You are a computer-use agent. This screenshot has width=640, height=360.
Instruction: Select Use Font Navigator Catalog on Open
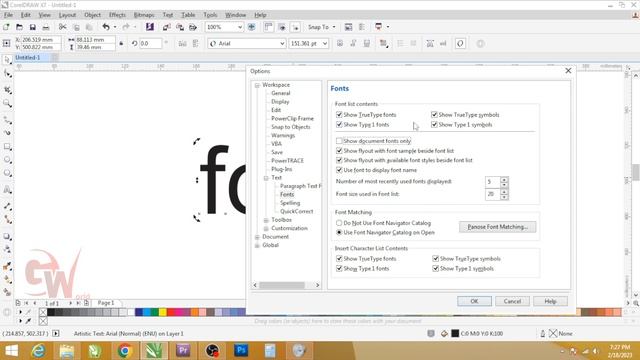coord(339,232)
